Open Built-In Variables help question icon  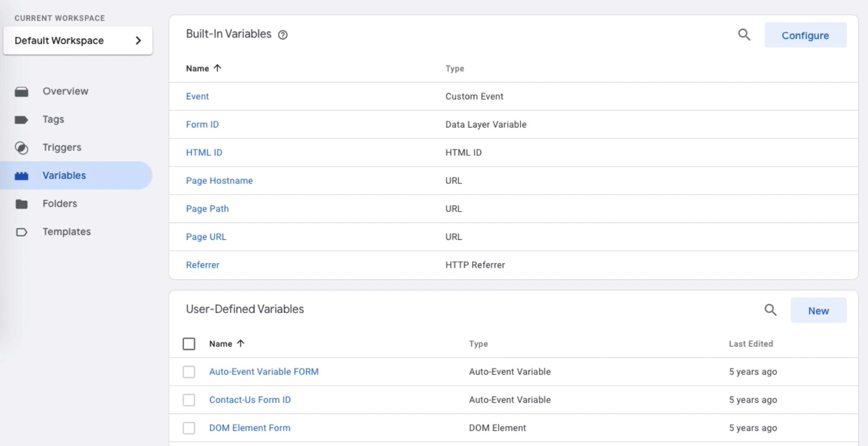click(282, 35)
